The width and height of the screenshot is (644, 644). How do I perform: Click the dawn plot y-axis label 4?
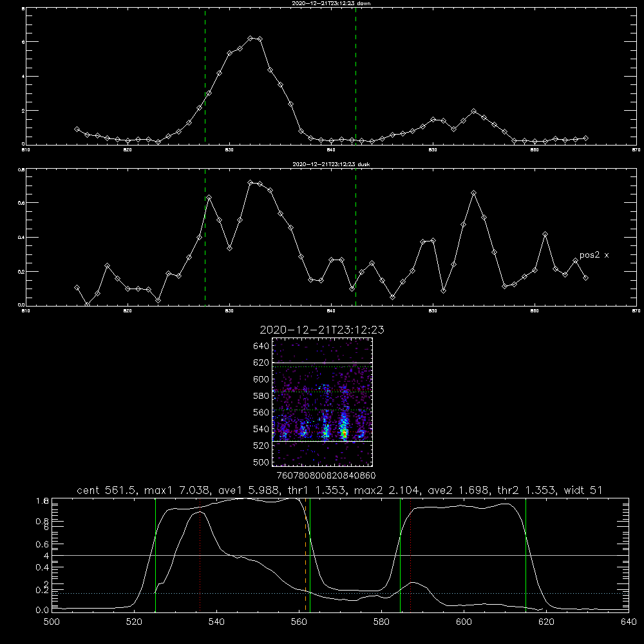[23, 77]
